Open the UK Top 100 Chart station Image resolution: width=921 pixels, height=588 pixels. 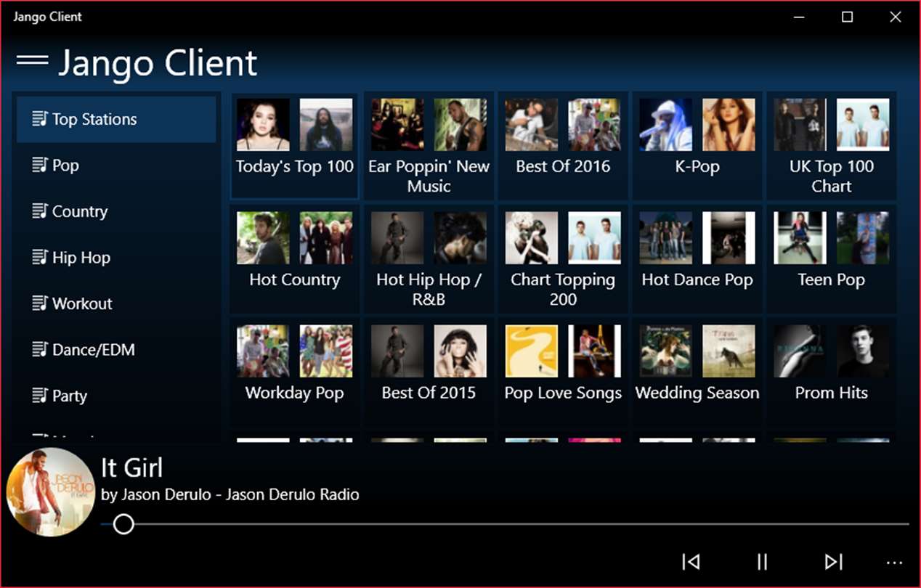click(831, 146)
